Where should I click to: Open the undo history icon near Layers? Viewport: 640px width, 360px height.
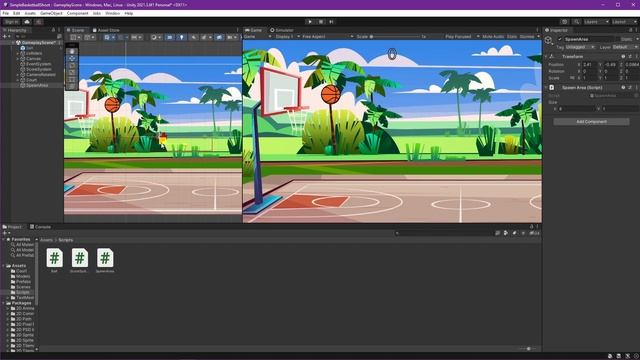click(564, 22)
